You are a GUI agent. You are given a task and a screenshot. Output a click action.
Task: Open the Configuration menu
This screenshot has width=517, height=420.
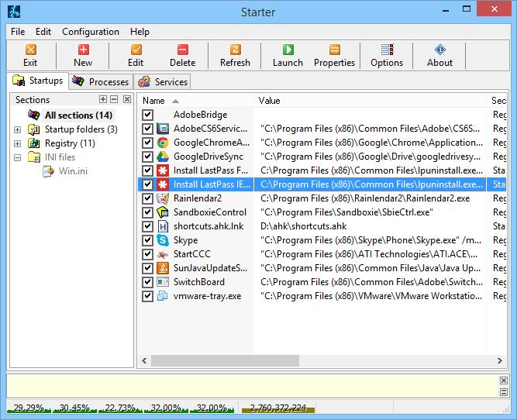pos(91,32)
